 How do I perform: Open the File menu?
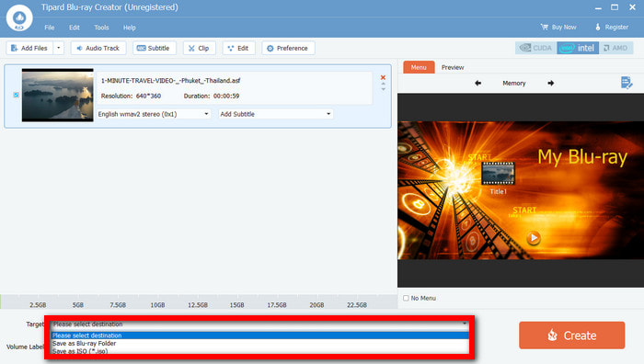coord(50,28)
